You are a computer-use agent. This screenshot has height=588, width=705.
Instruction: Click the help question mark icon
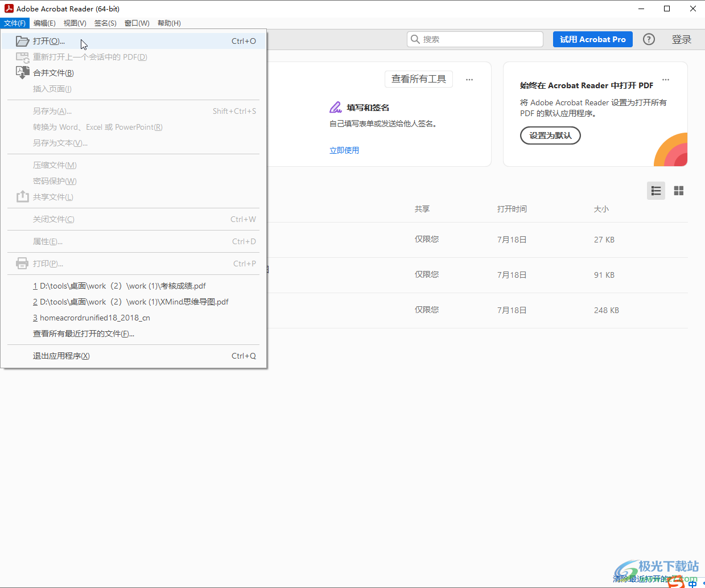(649, 39)
